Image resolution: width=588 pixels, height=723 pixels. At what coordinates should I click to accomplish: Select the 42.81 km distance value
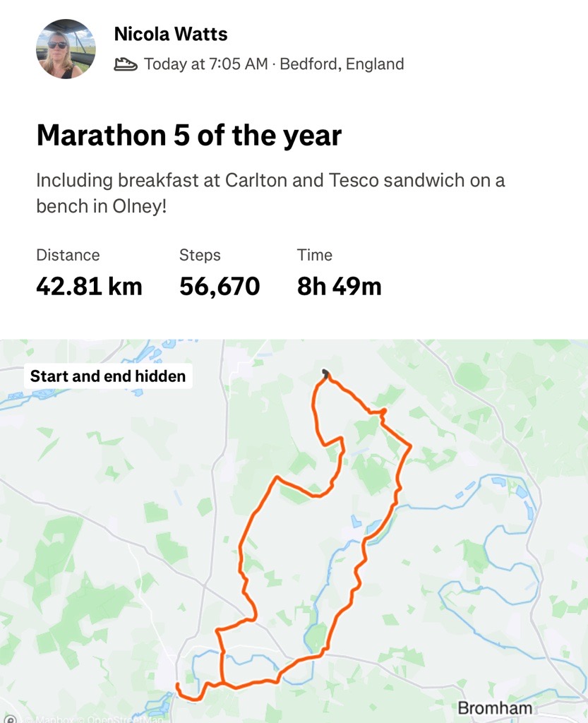tap(89, 286)
